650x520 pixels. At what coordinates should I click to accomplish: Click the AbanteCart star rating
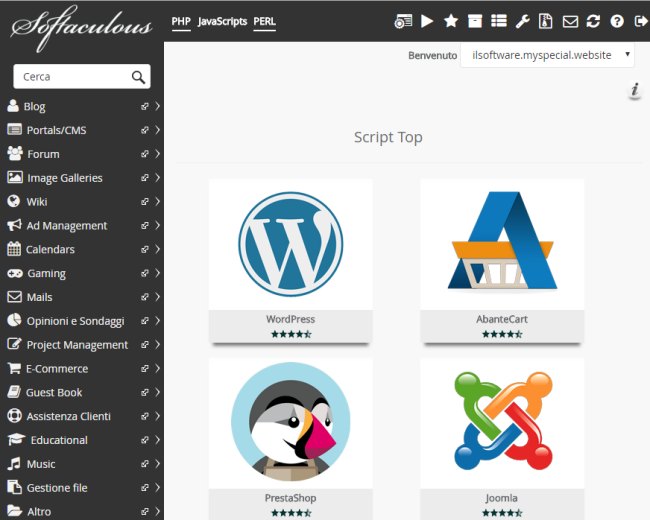(x=502, y=334)
